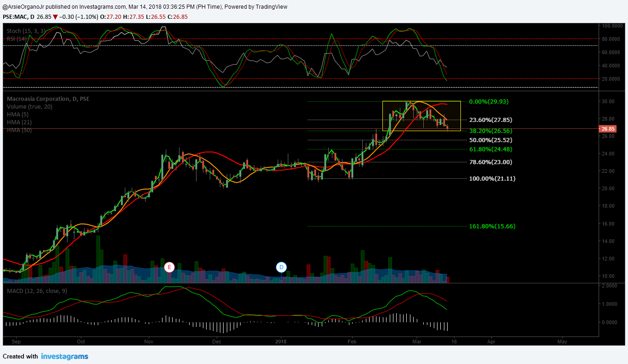Click the 0.00%(29.93) Fibonacci level label
The width and height of the screenshot is (628, 364).
488,101
